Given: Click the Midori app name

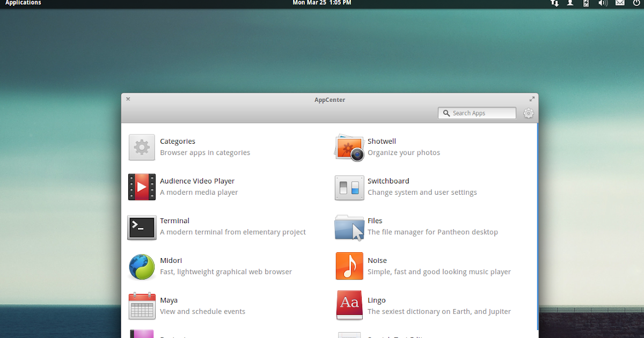Looking at the screenshot, I should (x=171, y=261).
